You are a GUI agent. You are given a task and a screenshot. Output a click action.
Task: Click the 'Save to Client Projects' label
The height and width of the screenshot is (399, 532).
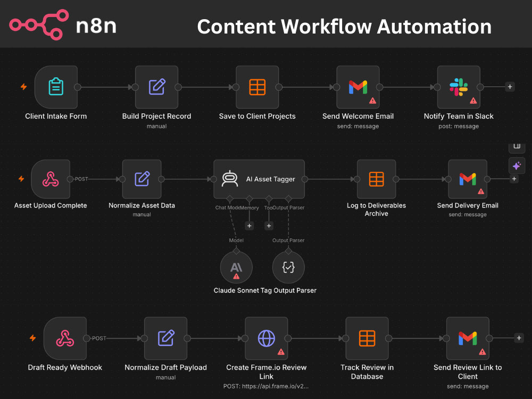257,116
